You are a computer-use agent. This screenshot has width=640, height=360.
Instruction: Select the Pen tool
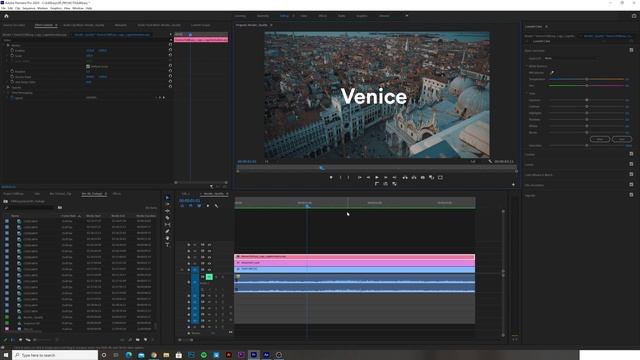[x=167, y=231]
